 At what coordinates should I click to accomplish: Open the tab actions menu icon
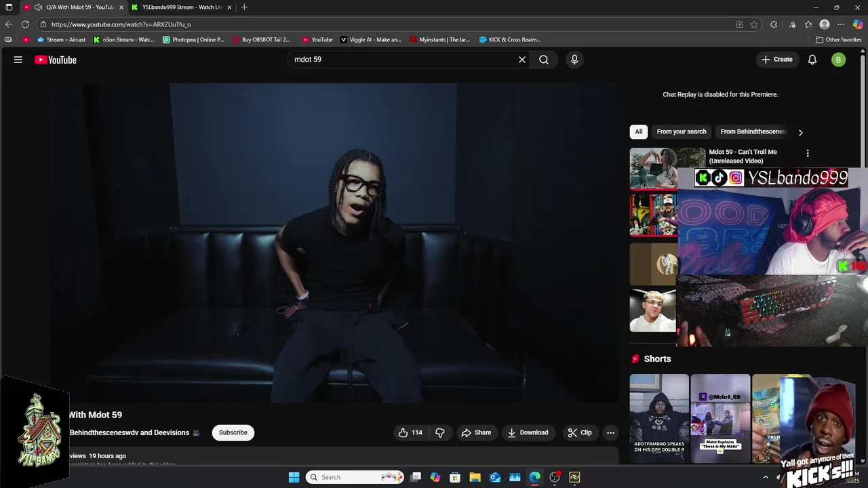click(9, 7)
